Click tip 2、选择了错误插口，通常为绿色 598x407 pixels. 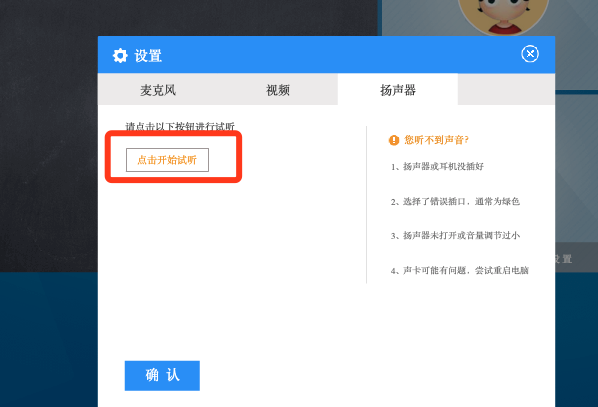point(455,201)
